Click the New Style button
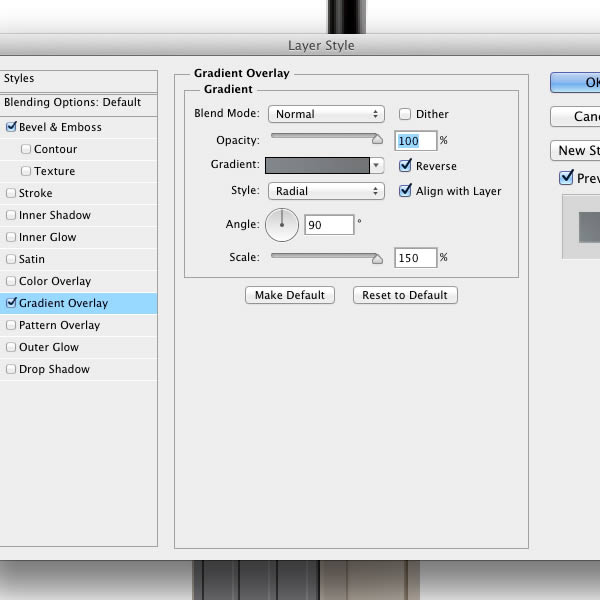600x600 pixels. [575, 150]
